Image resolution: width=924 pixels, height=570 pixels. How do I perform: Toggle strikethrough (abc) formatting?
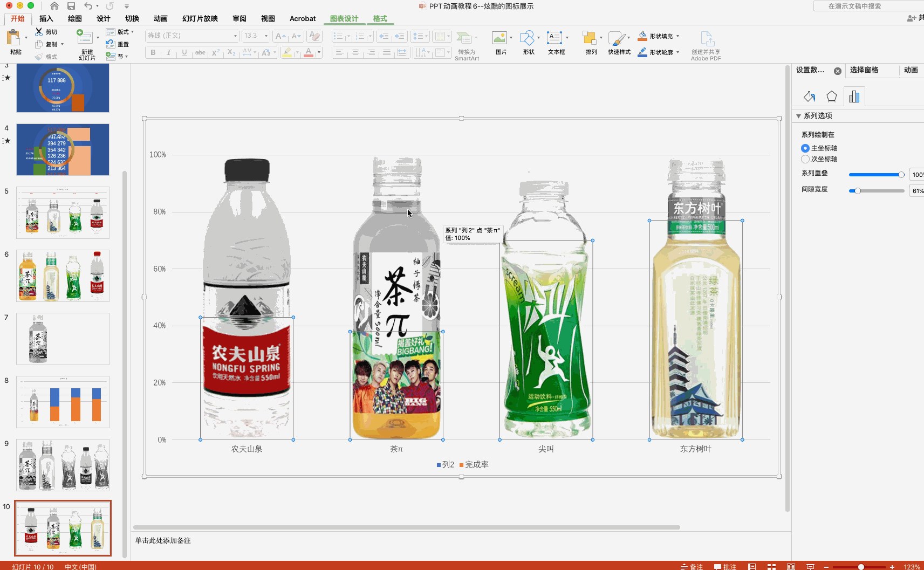200,52
